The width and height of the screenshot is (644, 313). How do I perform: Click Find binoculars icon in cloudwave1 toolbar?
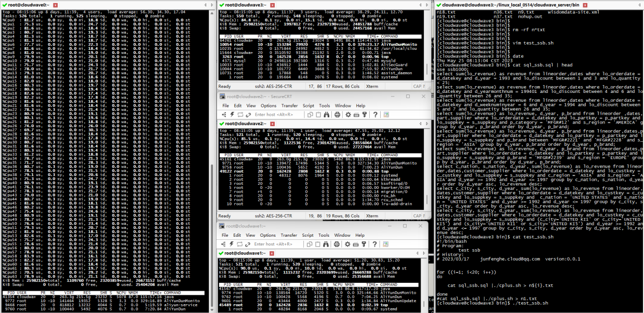(326, 244)
